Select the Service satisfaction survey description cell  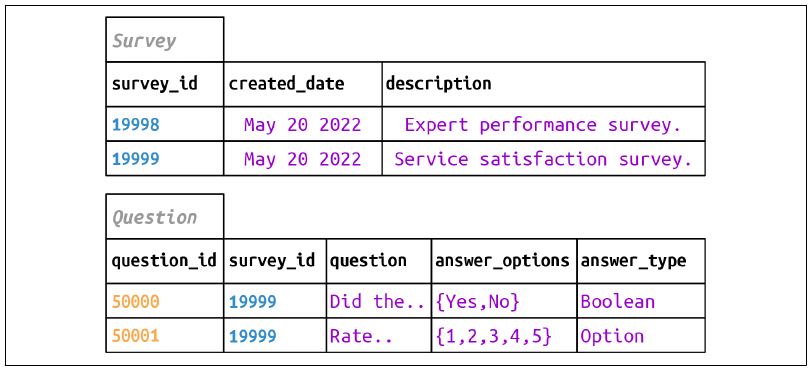(544, 158)
